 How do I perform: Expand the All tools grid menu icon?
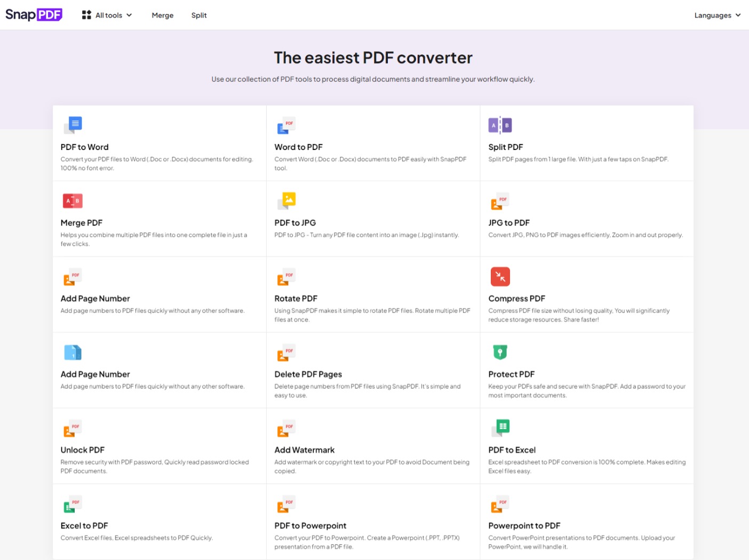[86, 15]
